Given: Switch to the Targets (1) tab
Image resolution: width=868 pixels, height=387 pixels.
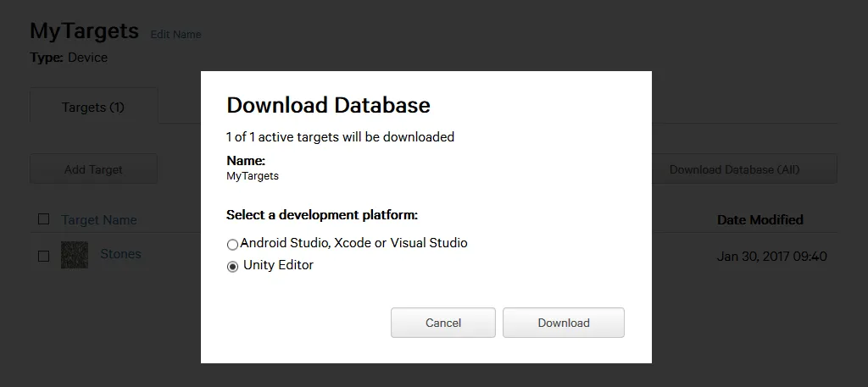Looking at the screenshot, I should coord(93,107).
